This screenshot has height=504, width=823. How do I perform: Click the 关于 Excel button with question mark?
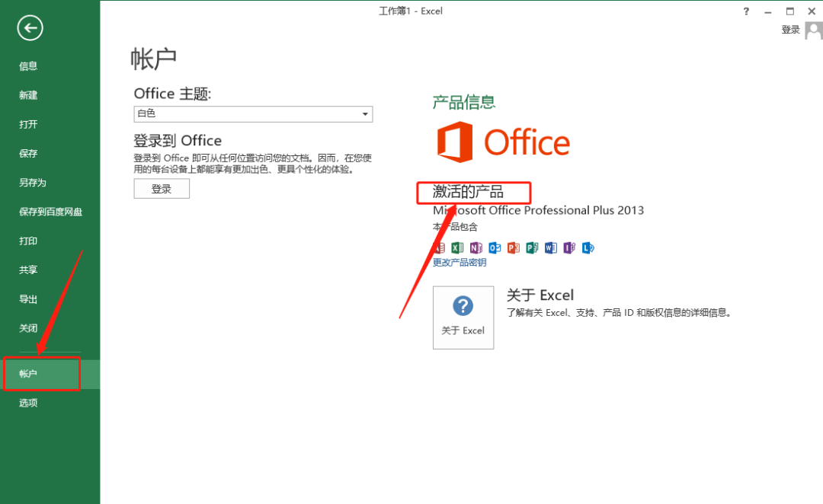463,317
